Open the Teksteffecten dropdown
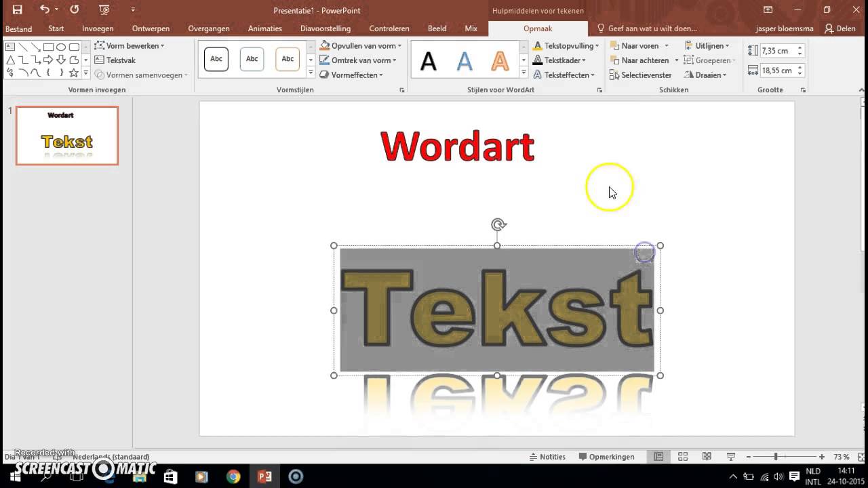This screenshot has height=488, width=868. click(x=564, y=75)
